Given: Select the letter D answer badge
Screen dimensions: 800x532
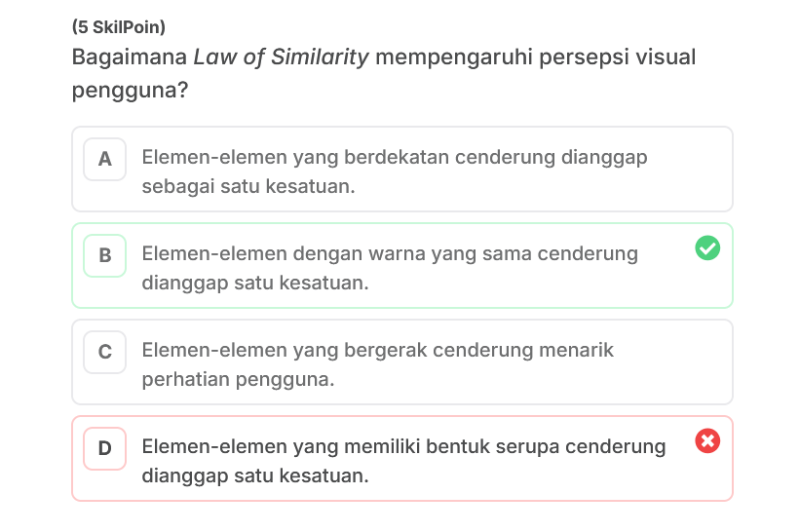Looking at the screenshot, I should click(x=104, y=448).
